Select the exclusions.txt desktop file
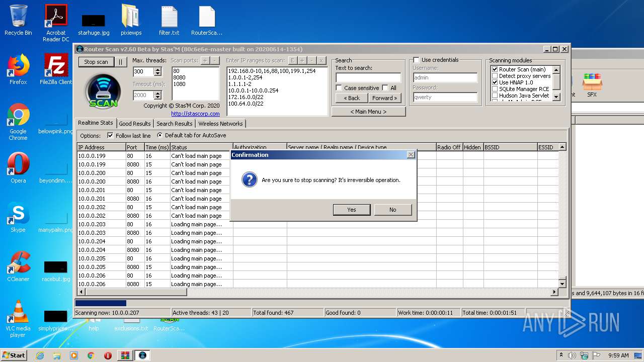The height and width of the screenshot is (362, 644). 131,328
